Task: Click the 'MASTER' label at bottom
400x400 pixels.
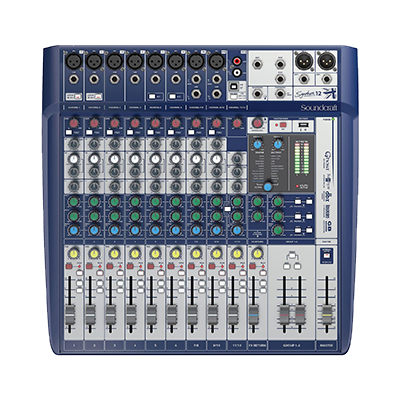Action: pyautogui.click(x=327, y=345)
